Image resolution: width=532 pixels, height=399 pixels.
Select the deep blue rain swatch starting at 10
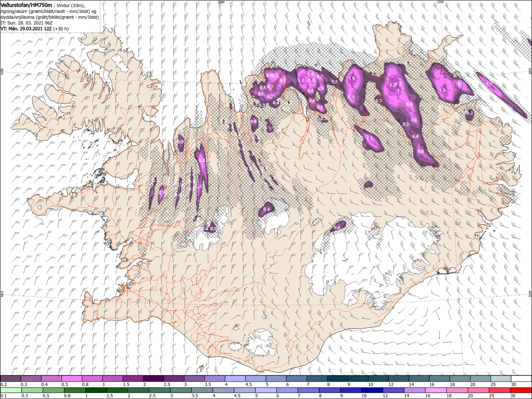372,390
